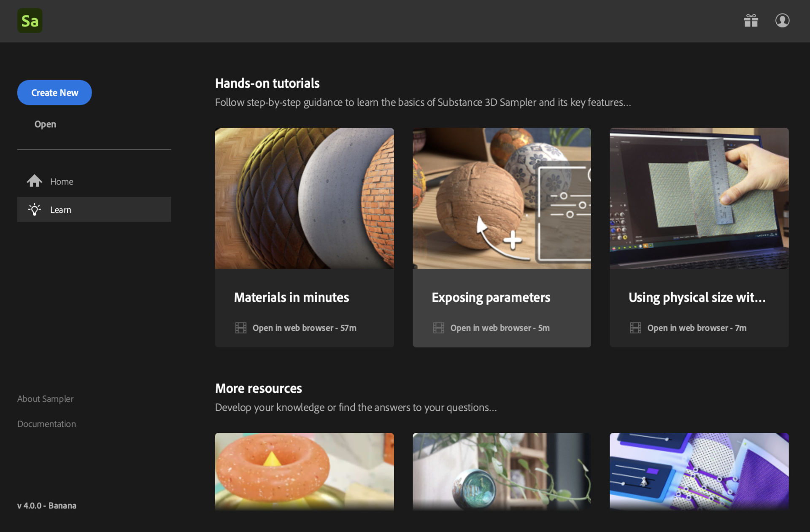Click the orange donut resource thumbnail
810x532 pixels.
304,471
